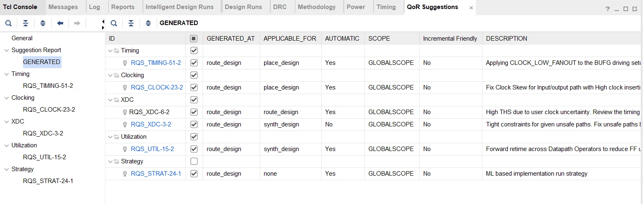Image resolution: width=644 pixels, height=204 pixels.
Task: Switch to the DRC tab
Action: pyautogui.click(x=280, y=7)
